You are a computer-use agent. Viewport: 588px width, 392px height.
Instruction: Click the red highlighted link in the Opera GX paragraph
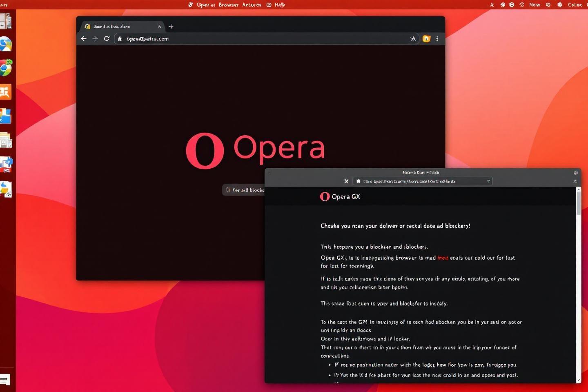(443, 258)
